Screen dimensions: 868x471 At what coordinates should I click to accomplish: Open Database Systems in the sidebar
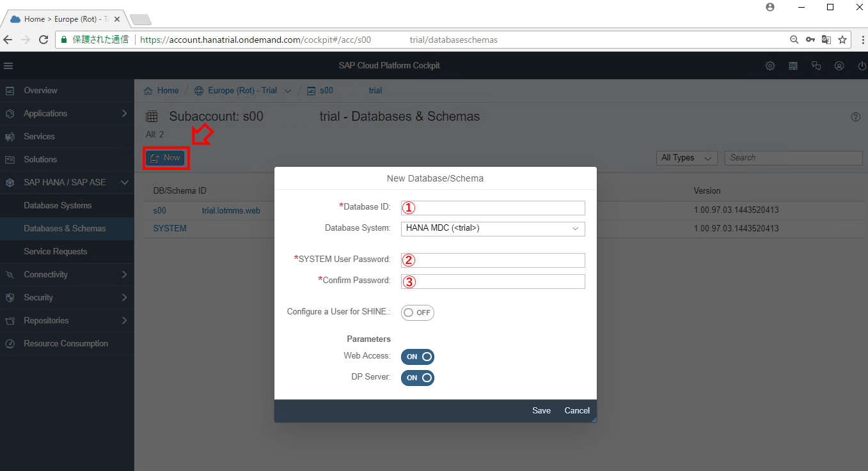click(x=67, y=206)
